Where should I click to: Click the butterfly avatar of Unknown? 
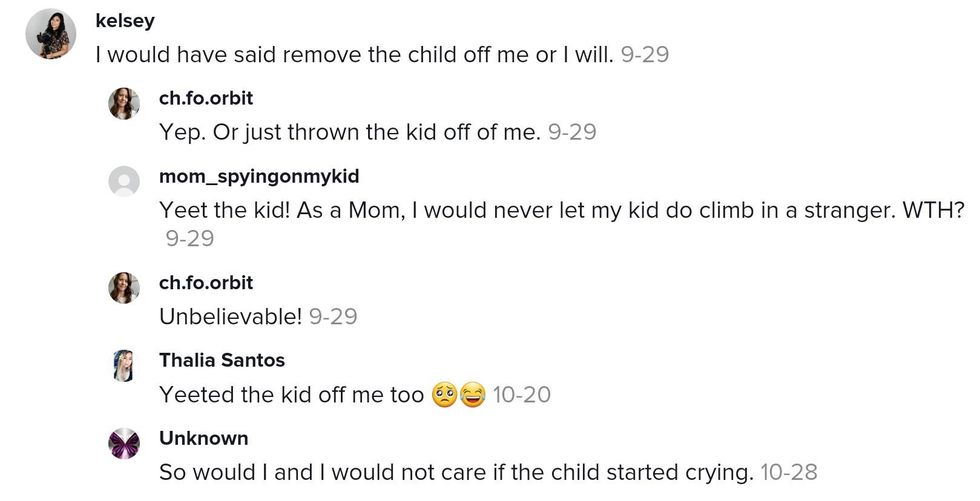[124, 443]
